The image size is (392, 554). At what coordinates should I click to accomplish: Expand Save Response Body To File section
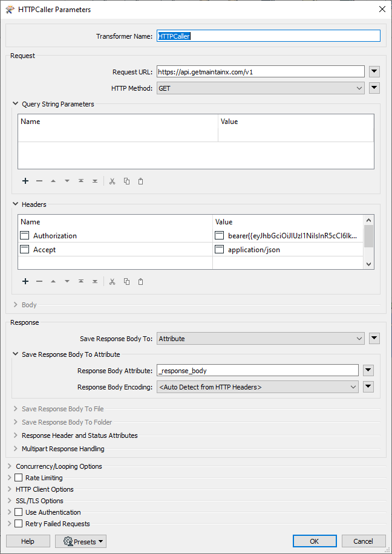tap(15, 409)
